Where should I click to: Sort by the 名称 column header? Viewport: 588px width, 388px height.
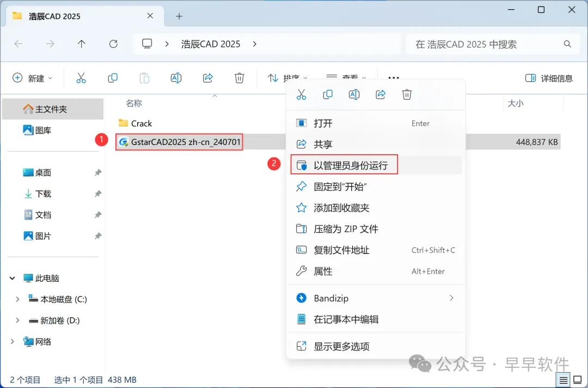134,103
